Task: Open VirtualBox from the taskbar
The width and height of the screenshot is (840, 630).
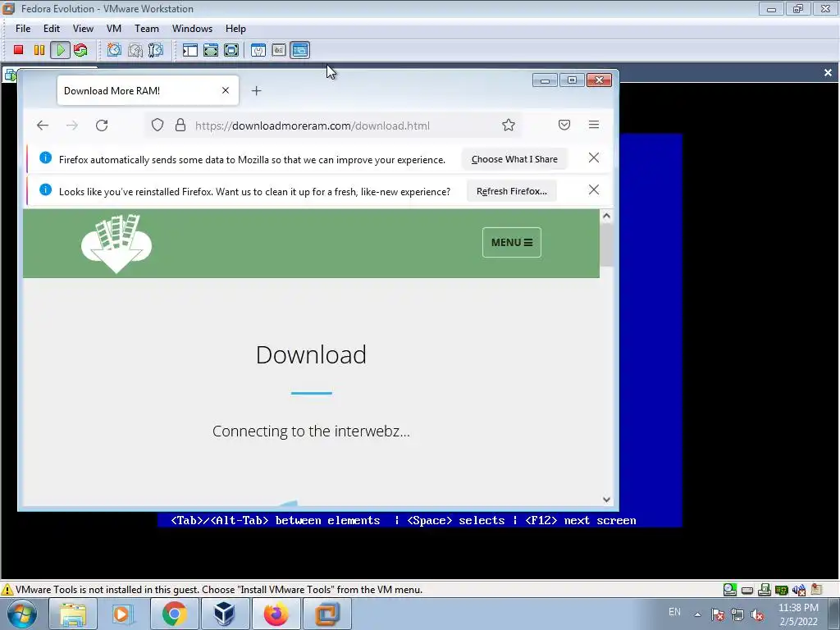Action: tap(225, 614)
